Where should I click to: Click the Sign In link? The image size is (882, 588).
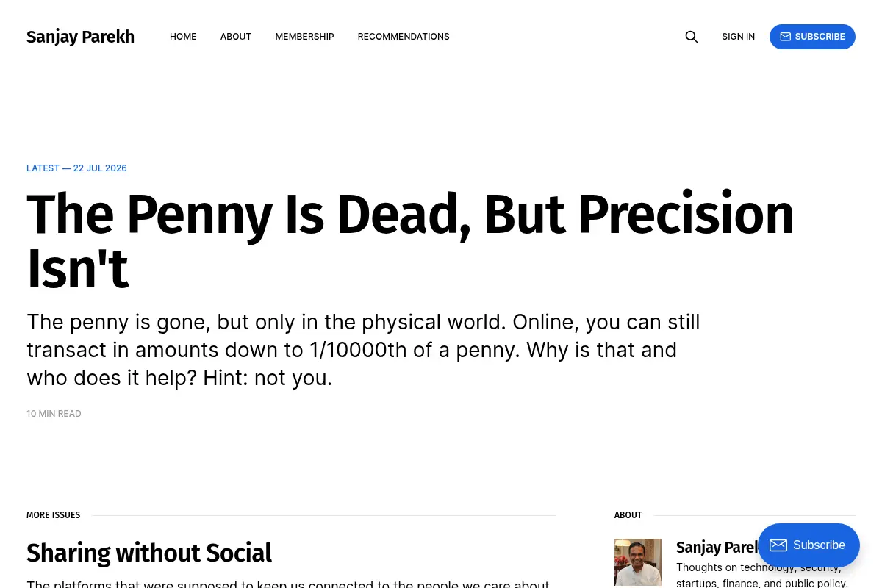[738, 37]
